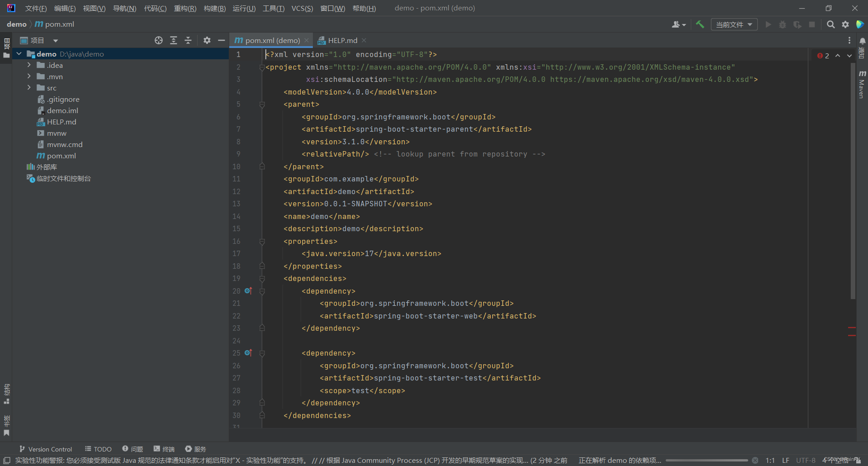Click the JetBrains Toolbox colorful icon
Viewport: 868px width, 466px height.
point(860,24)
